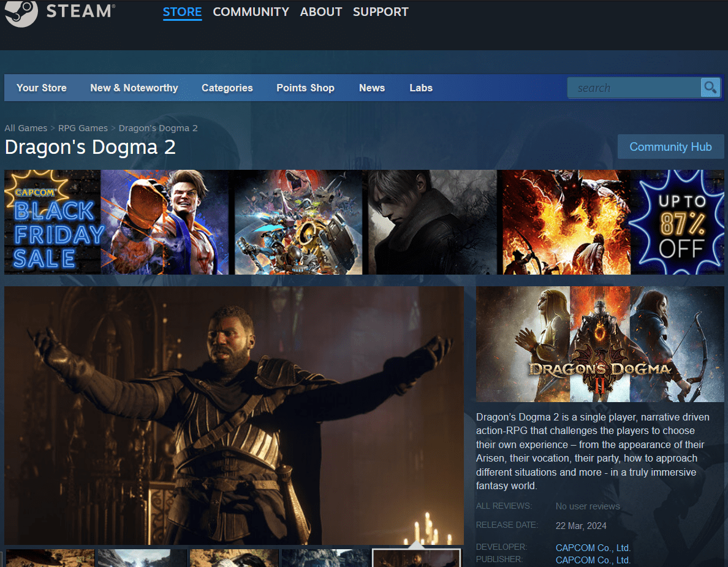Select the second thumbnail in strip
728x567 pixels.
tap(142, 558)
